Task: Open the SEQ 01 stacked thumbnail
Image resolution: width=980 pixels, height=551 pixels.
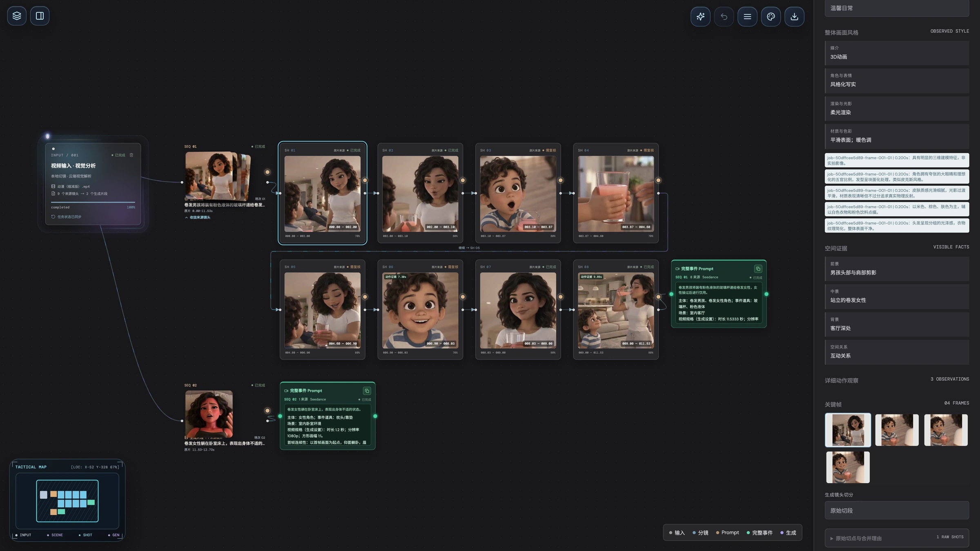Action: click(218, 176)
